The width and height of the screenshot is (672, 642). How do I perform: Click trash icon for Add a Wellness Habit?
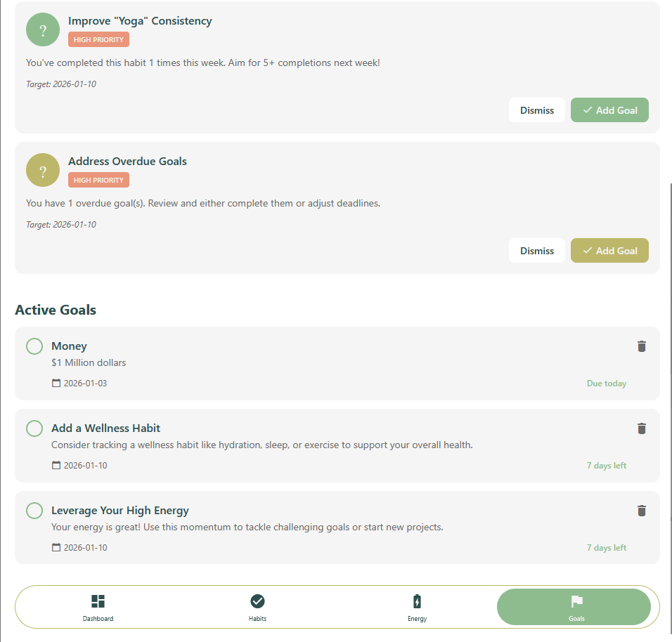[x=641, y=428]
